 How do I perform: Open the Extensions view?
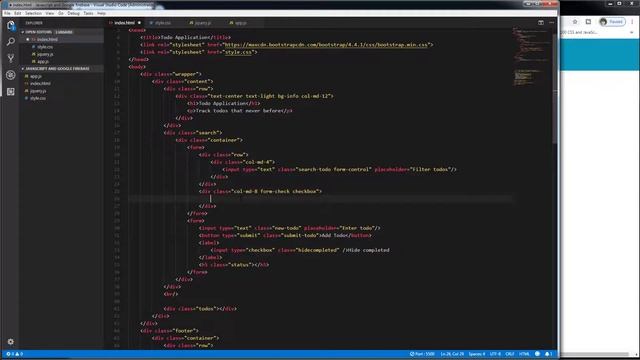[11, 92]
